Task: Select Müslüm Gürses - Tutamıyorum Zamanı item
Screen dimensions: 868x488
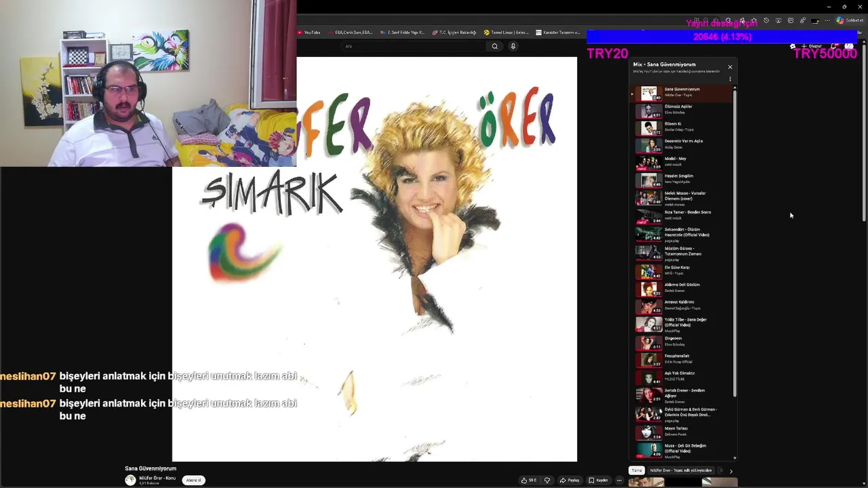Action: [682, 253]
